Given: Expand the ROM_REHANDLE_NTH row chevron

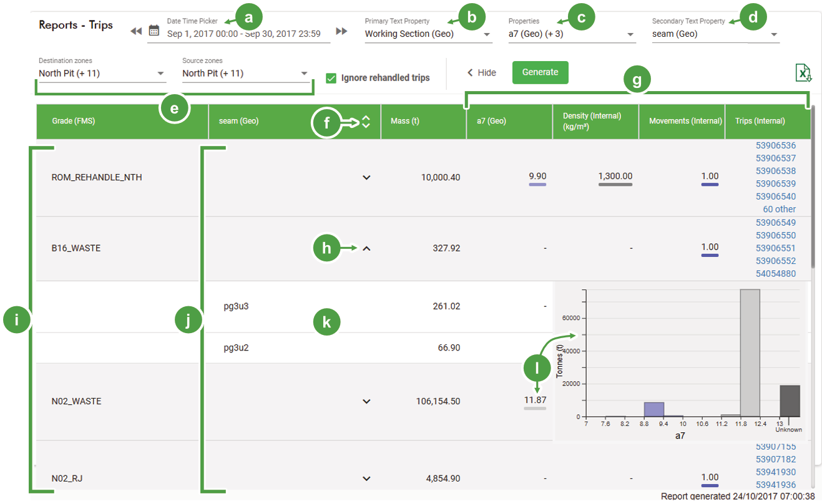Looking at the screenshot, I should pyautogui.click(x=366, y=178).
